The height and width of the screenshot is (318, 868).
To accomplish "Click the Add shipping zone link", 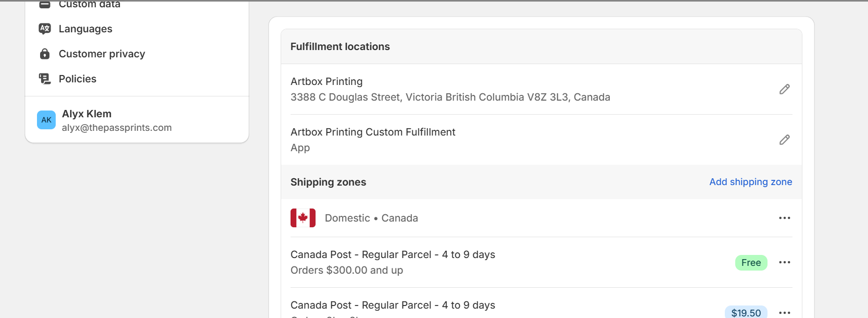I will [750, 182].
